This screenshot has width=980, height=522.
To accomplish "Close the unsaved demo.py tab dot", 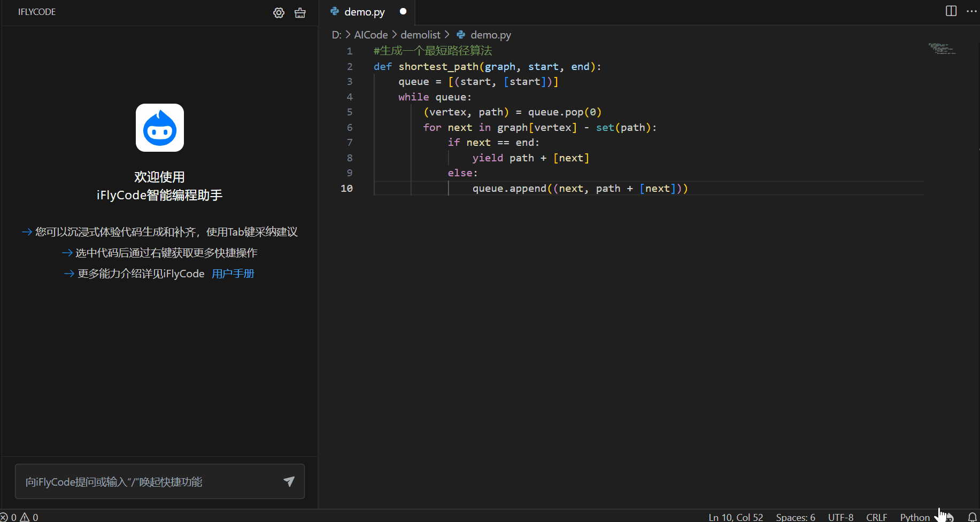I will pyautogui.click(x=403, y=11).
